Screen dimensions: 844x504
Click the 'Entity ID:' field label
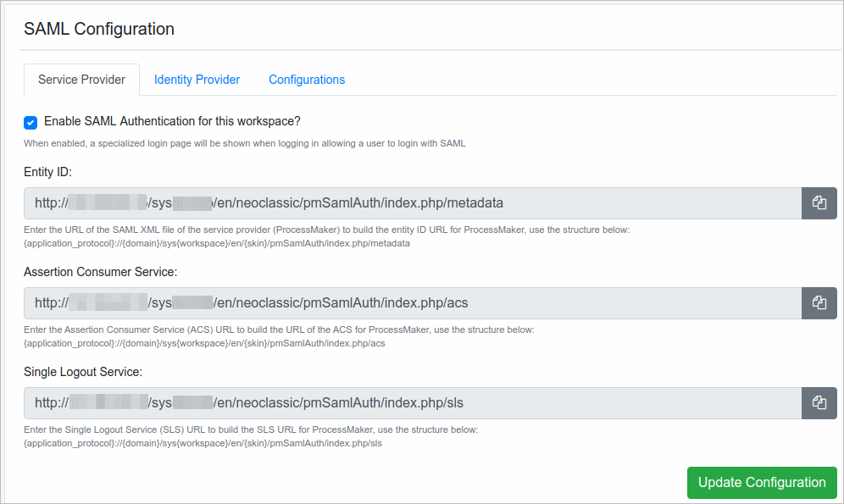click(x=47, y=172)
